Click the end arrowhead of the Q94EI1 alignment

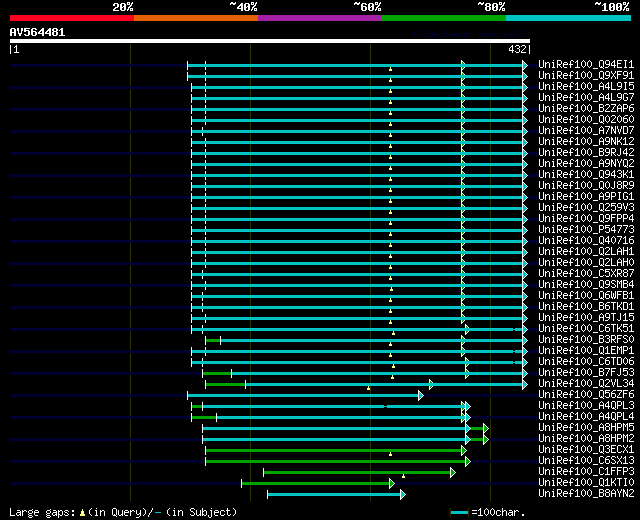(525, 65)
